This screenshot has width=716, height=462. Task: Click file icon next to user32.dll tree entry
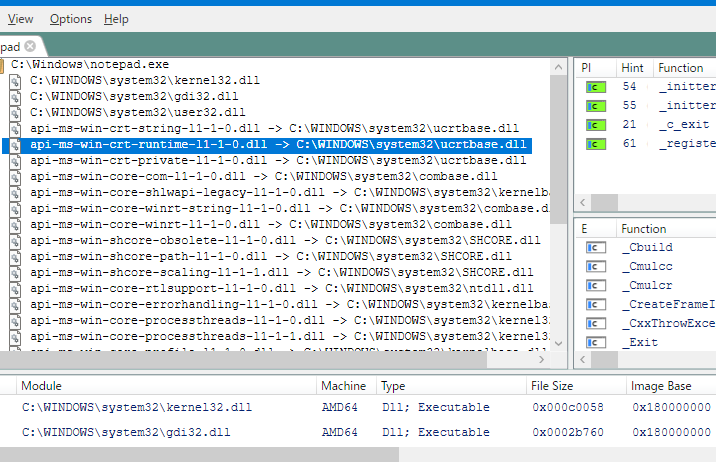tap(16, 112)
